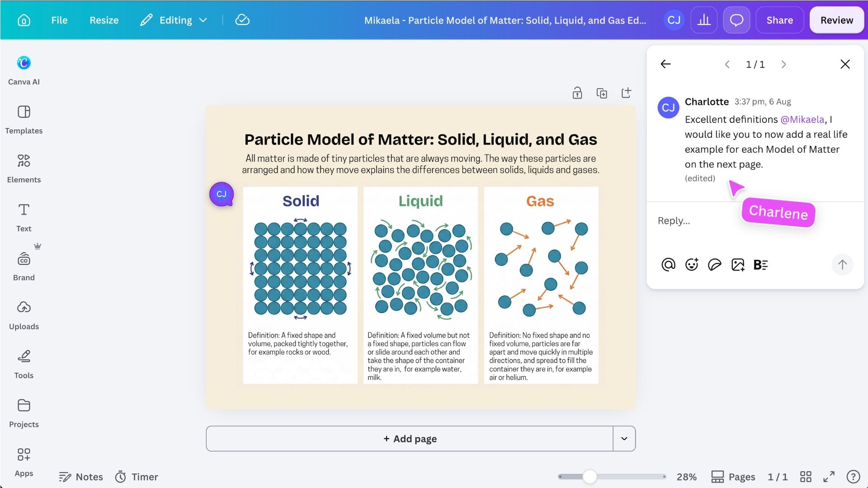Select the Gas definition text
This screenshot has width=868, height=488.
pyautogui.click(x=541, y=357)
